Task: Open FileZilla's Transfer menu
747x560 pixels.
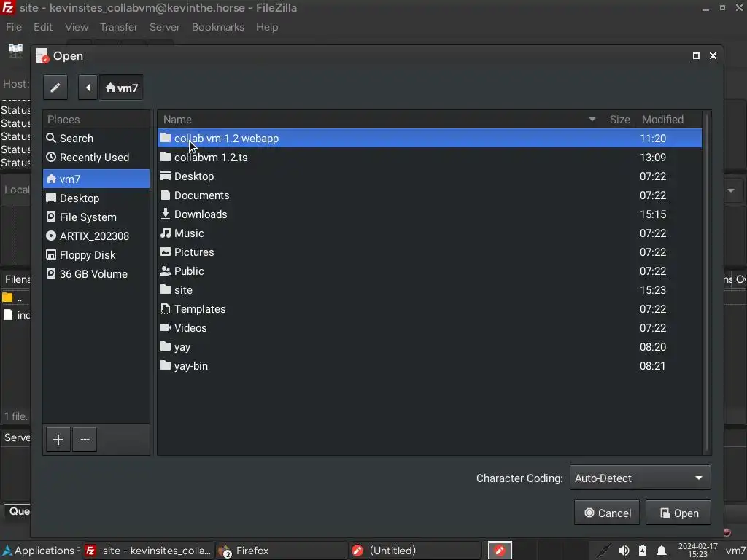Action: point(119,27)
